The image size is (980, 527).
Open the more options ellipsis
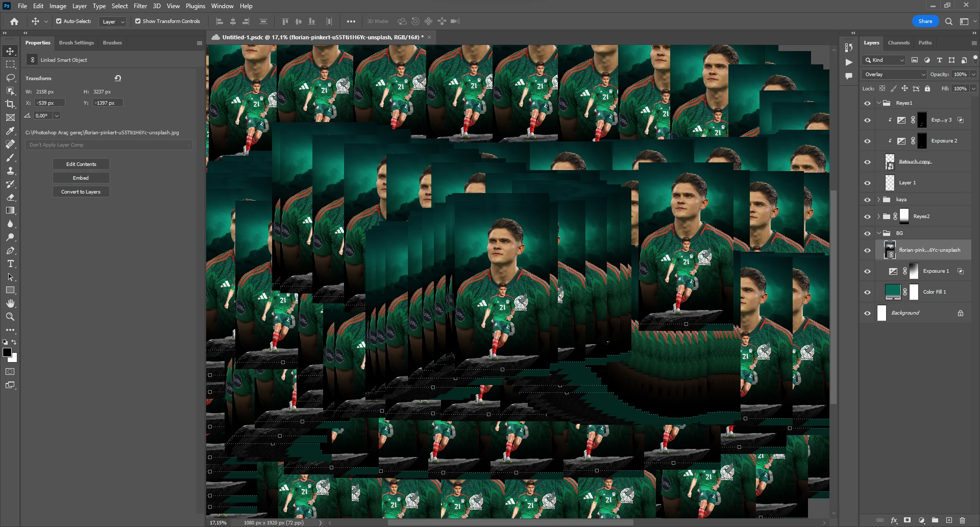tap(351, 21)
